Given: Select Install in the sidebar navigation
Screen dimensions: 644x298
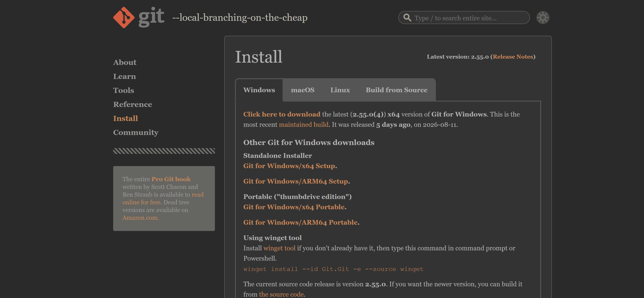Looking at the screenshot, I should point(126,118).
